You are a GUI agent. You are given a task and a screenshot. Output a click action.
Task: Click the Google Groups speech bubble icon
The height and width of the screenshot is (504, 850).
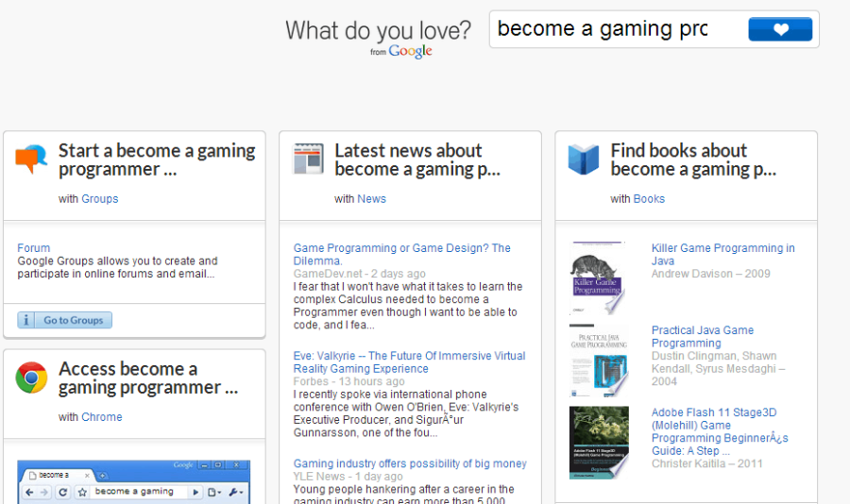click(x=31, y=160)
